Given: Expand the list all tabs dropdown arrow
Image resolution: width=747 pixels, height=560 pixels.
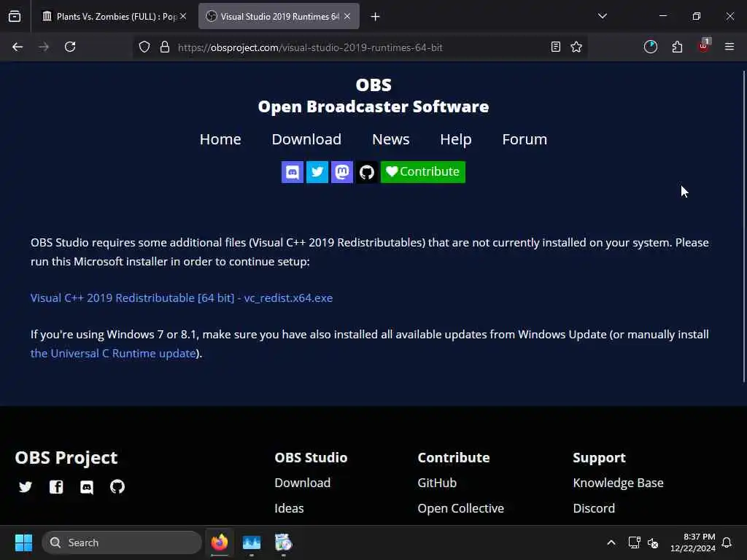Looking at the screenshot, I should pyautogui.click(x=603, y=16).
